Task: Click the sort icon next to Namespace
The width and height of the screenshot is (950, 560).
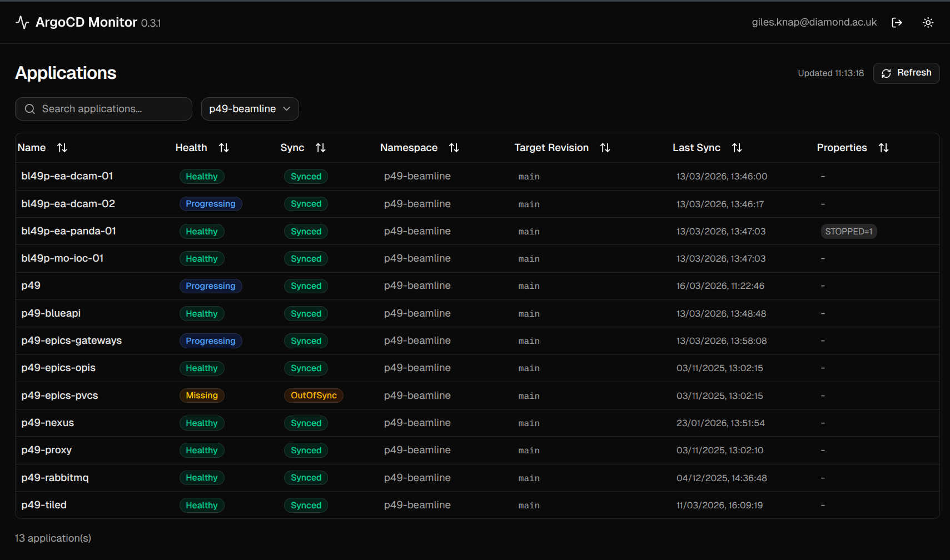Action: point(454,147)
